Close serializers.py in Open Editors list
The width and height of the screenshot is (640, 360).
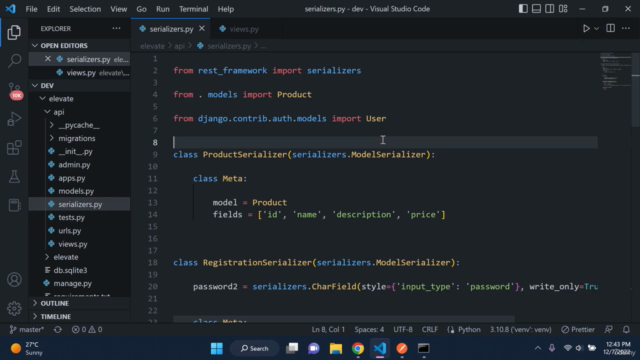pos(48,59)
